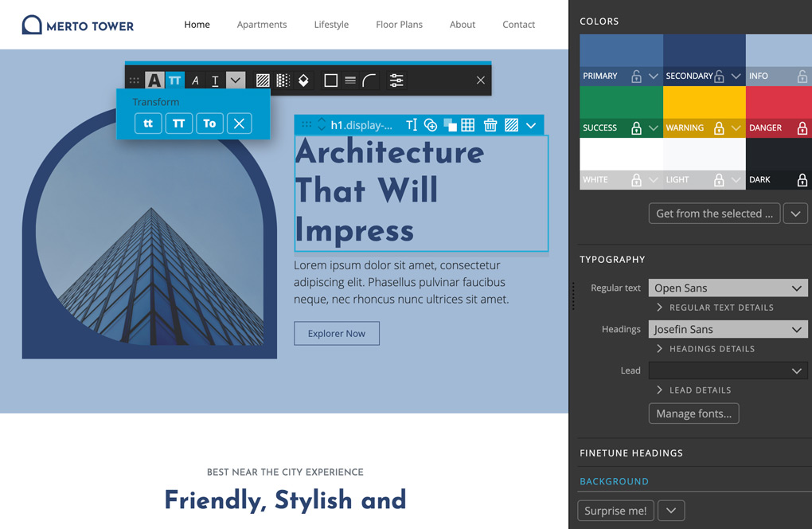Click the up/down move arrows on h1 bar
The height and width of the screenshot is (529, 812).
tap(322, 124)
